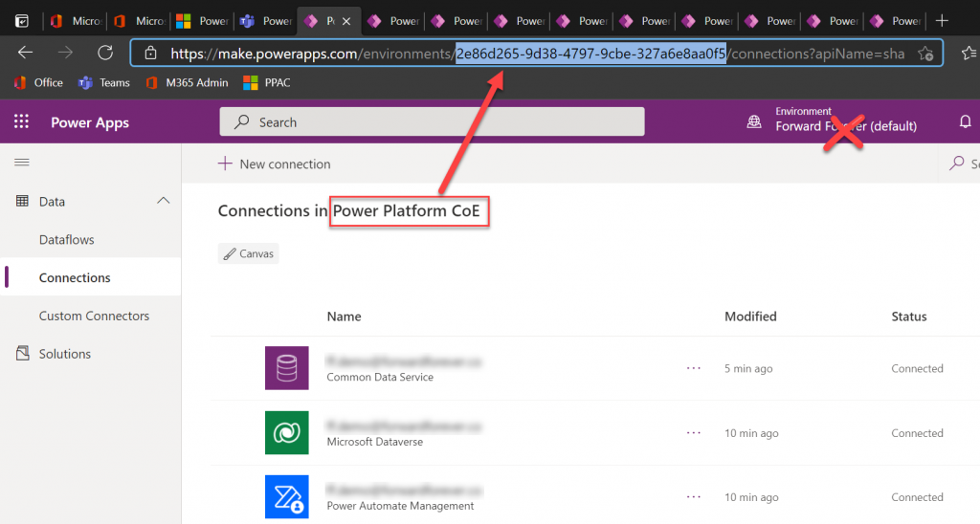
Task: Click the Common Data Service connector icon
Action: coord(287,368)
